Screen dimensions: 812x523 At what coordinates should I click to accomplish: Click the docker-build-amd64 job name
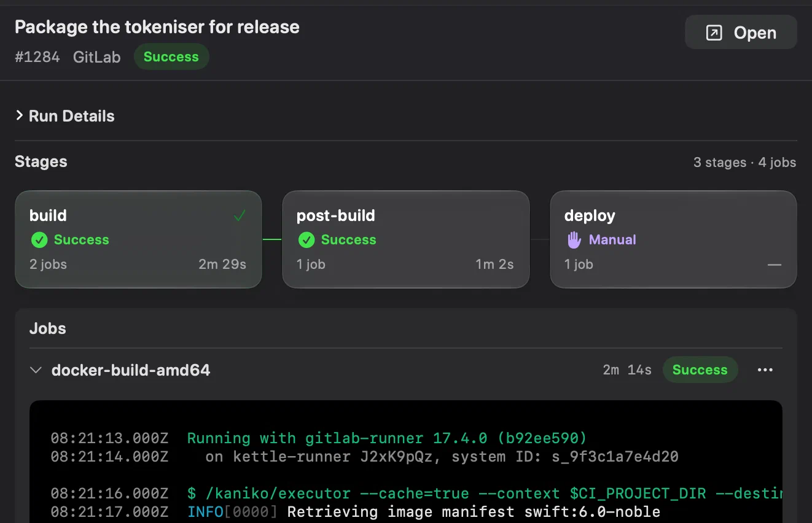point(131,370)
